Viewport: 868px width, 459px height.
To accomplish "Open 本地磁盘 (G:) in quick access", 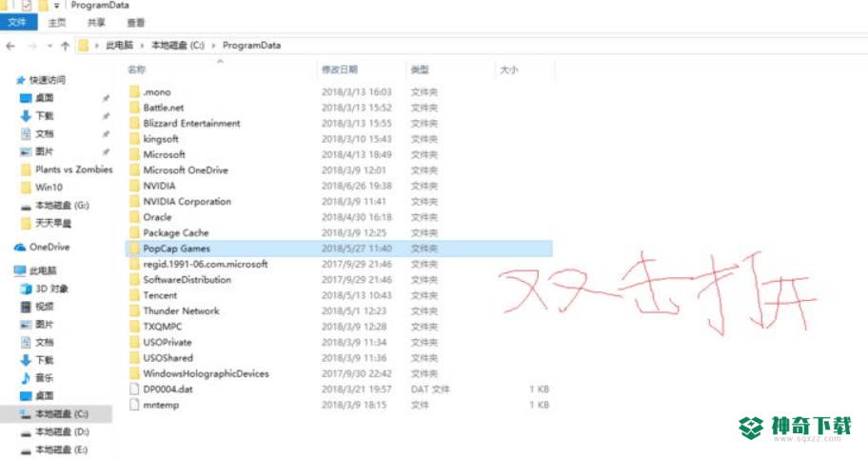I will click(x=62, y=206).
